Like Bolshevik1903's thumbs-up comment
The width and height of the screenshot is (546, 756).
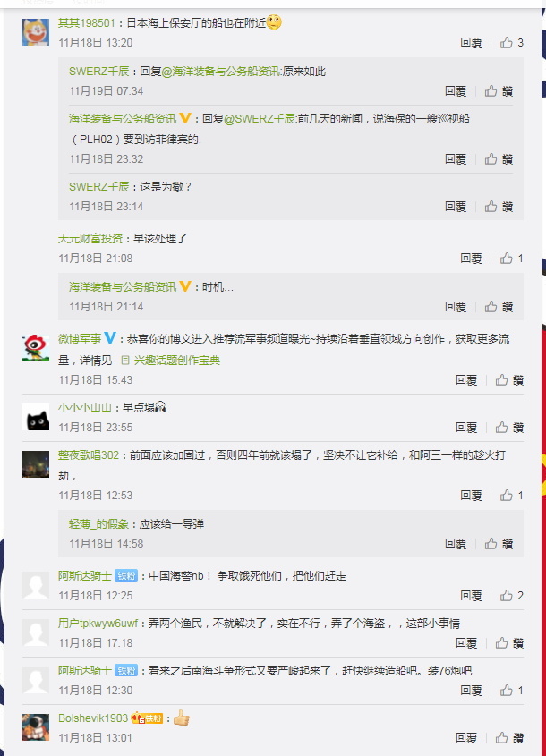pyautogui.click(x=509, y=738)
